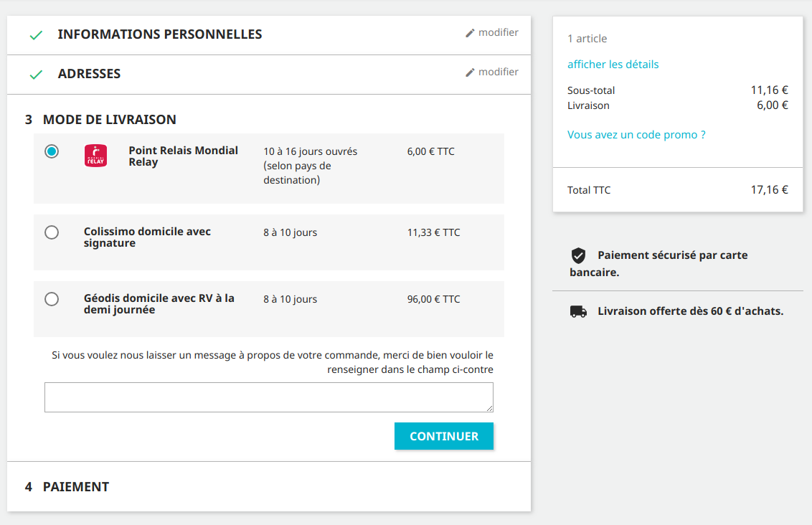Click the Mondial Relay logo icon
Image resolution: width=812 pixels, height=525 pixels.
[96, 156]
